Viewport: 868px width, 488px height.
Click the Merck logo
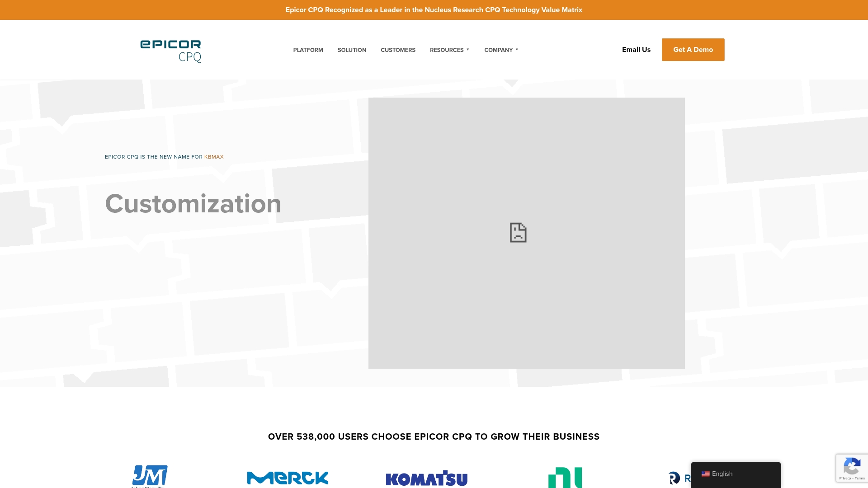click(288, 478)
